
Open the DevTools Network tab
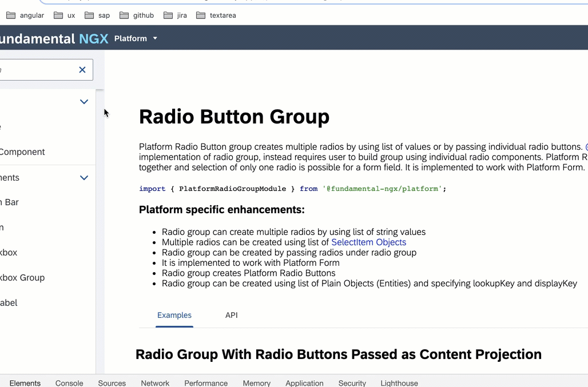pos(155,383)
